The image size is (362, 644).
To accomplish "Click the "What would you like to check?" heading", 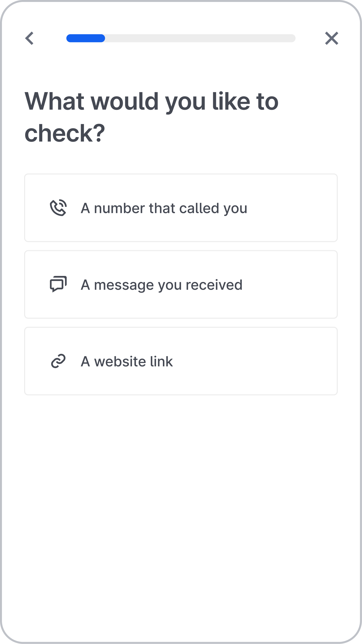I will [151, 117].
